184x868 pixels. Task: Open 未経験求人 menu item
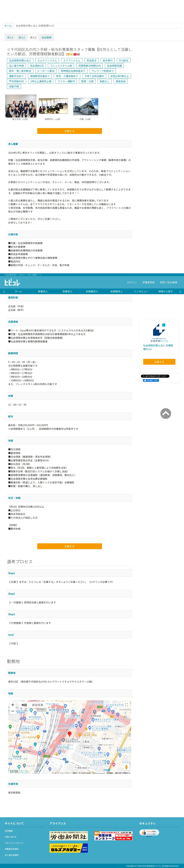coord(117,291)
